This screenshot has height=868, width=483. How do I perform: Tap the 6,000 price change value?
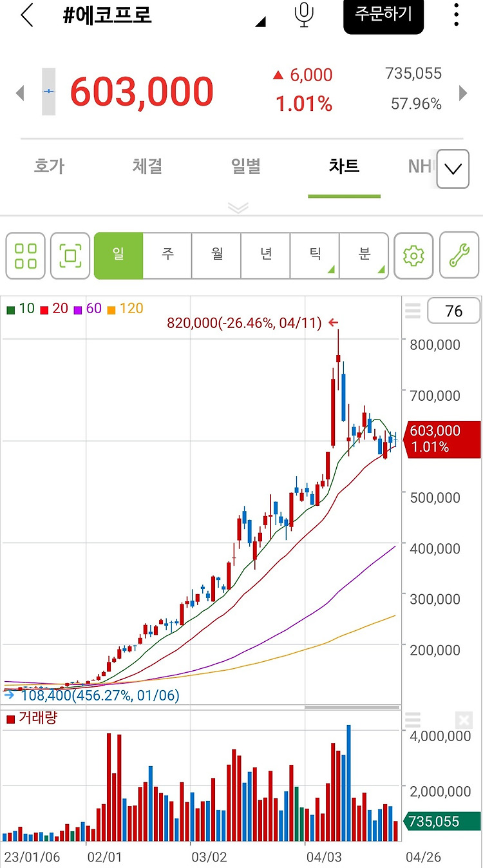[311, 75]
